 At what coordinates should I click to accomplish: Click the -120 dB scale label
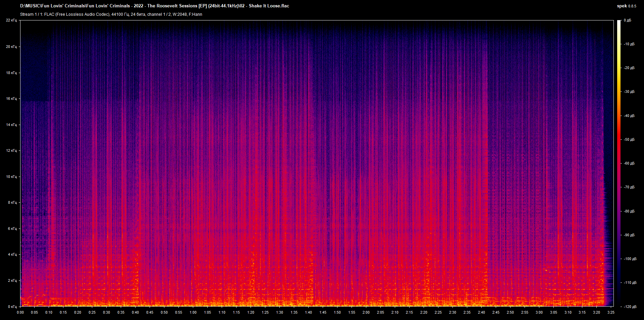(630, 307)
